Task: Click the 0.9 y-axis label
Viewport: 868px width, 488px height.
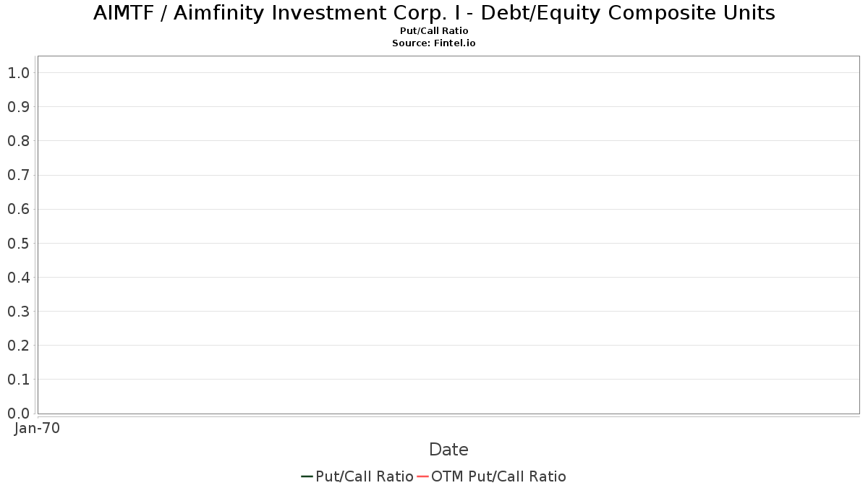Action: coord(18,107)
